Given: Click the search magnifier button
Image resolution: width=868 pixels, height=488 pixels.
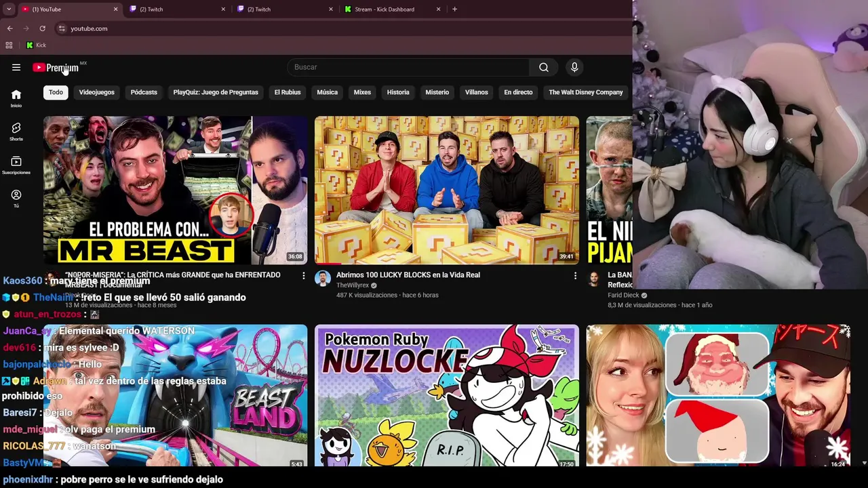Looking at the screenshot, I should click(x=544, y=67).
